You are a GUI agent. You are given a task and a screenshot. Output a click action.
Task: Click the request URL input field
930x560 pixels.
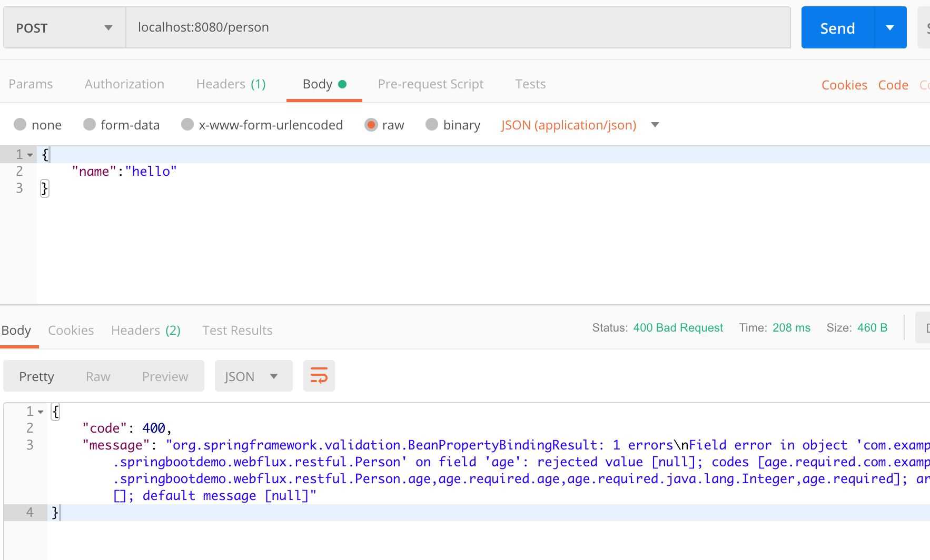(458, 27)
